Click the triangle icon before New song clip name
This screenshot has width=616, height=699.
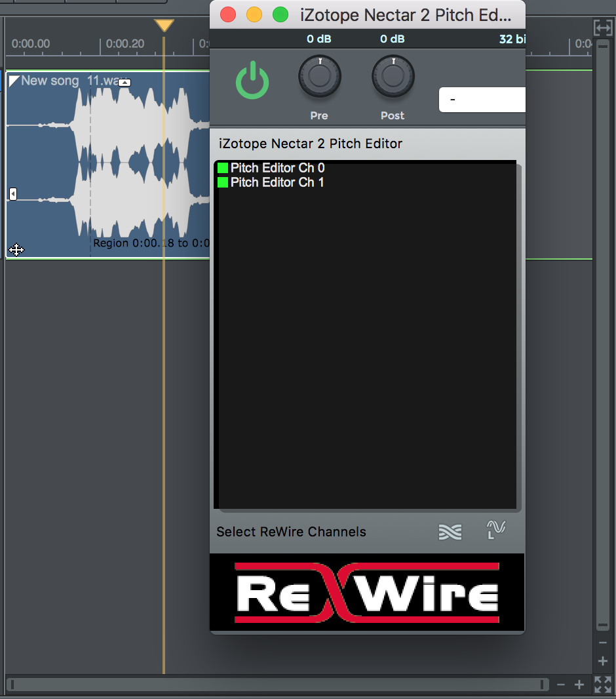pyautogui.click(x=14, y=81)
